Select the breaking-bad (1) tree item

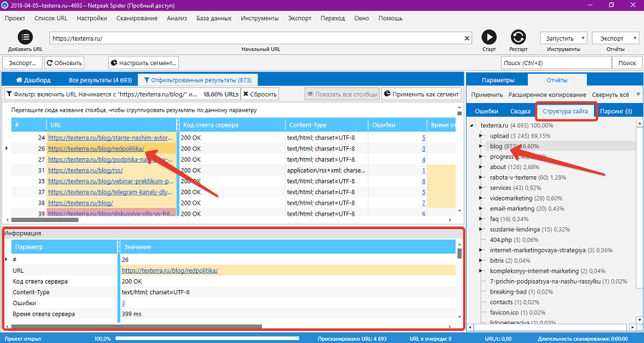tap(521, 291)
